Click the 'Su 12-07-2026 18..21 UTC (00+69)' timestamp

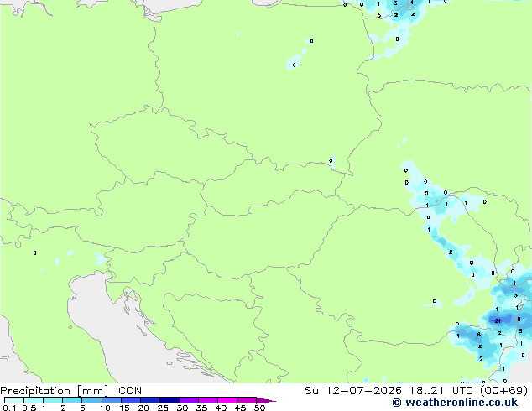(416, 391)
